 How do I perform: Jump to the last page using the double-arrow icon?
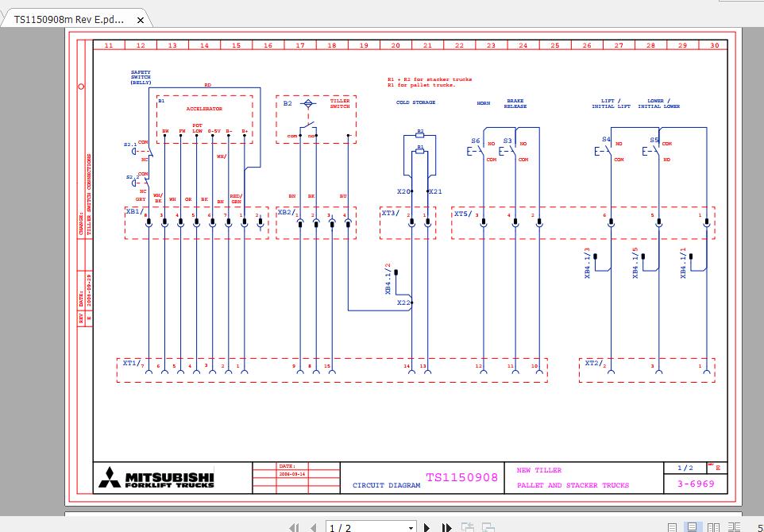(x=446, y=527)
